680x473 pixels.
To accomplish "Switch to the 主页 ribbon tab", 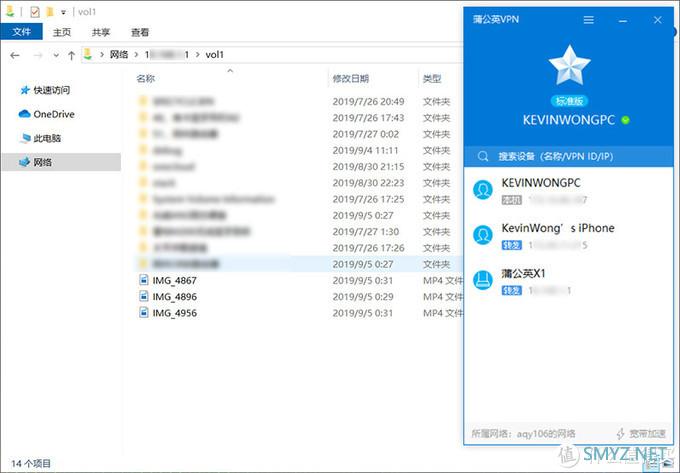I will pyautogui.click(x=62, y=32).
